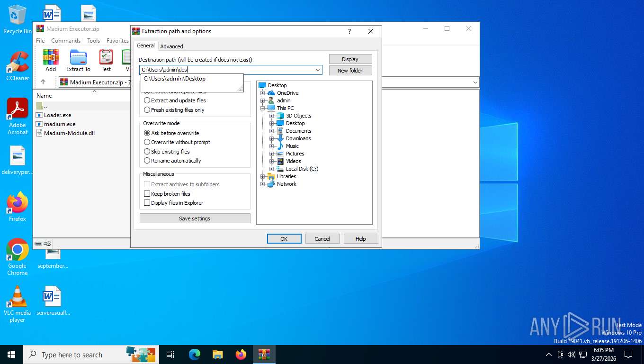Open Google Chrome desktop shortcut
This screenshot has width=644, height=364.
click(18, 257)
